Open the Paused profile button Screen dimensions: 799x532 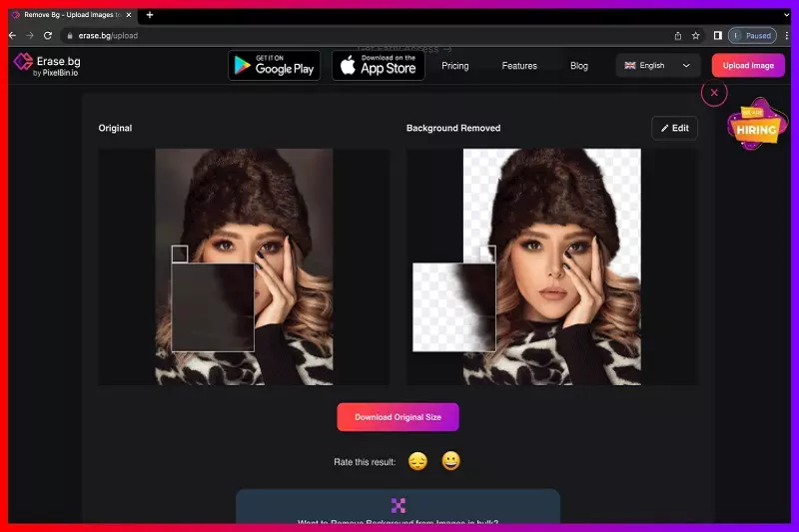point(752,36)
